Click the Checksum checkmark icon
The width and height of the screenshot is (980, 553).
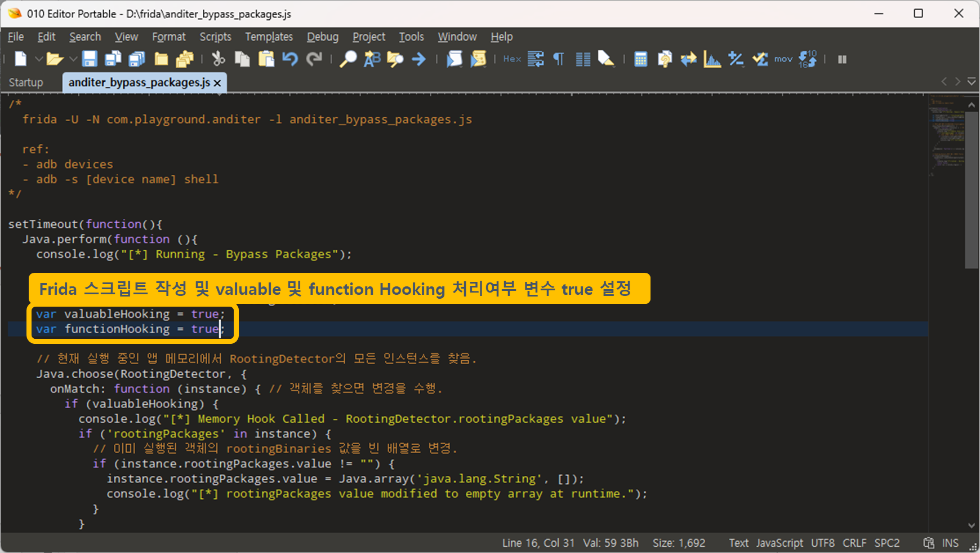tap(760, 59)
